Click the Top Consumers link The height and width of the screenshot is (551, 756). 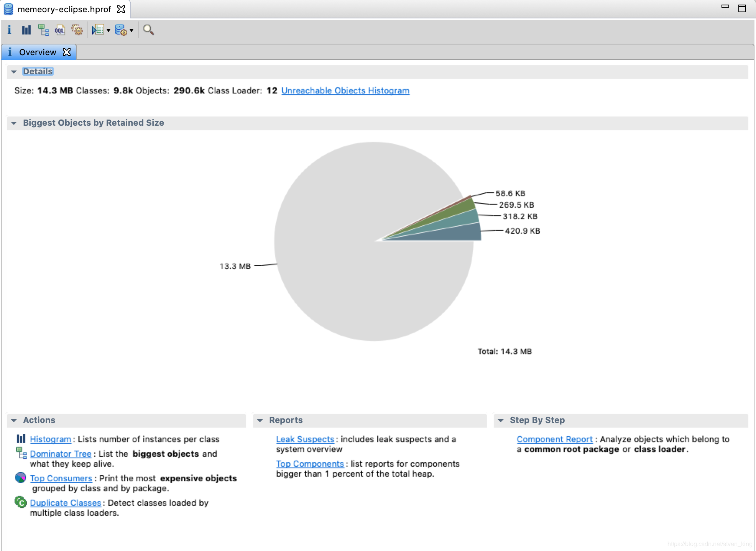pyautogui.click(x=61, y=479)
